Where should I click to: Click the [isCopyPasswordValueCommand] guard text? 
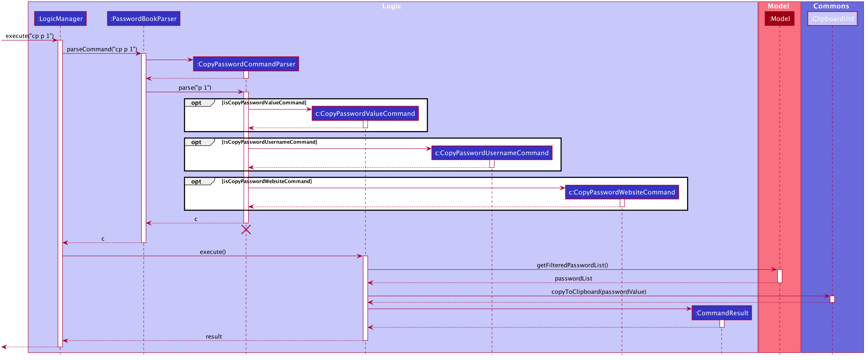(x=264, y=103)
